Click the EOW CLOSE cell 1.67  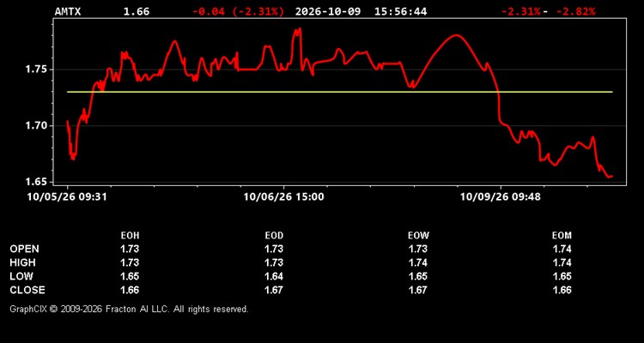point(418,290)
